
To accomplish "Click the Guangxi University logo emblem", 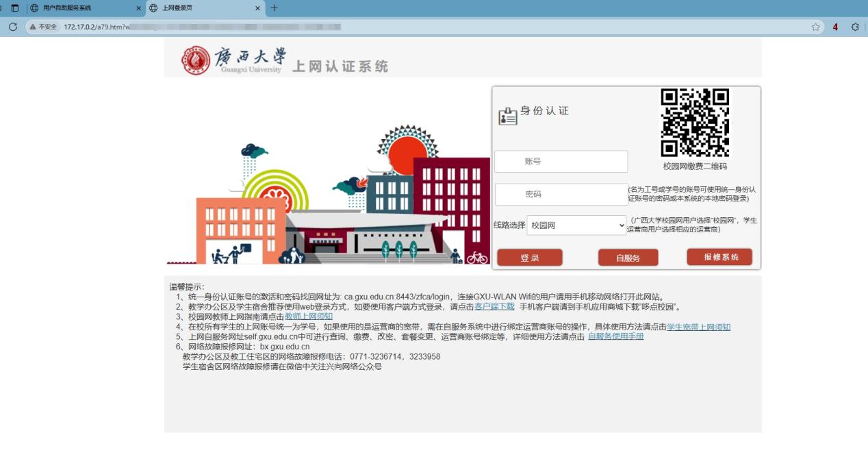I will click(x=196, y=60).
